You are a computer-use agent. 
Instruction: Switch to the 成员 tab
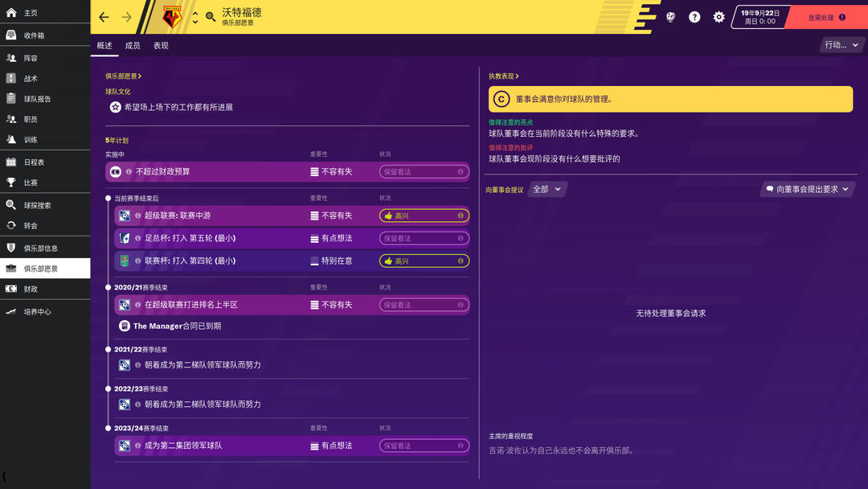pyautogui.click(x=134, y=46)
